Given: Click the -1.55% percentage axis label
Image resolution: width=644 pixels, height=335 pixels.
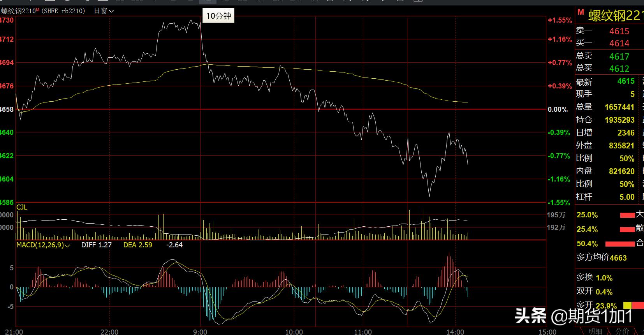Looking at the screenshot, I should click(x=559, y=203).
